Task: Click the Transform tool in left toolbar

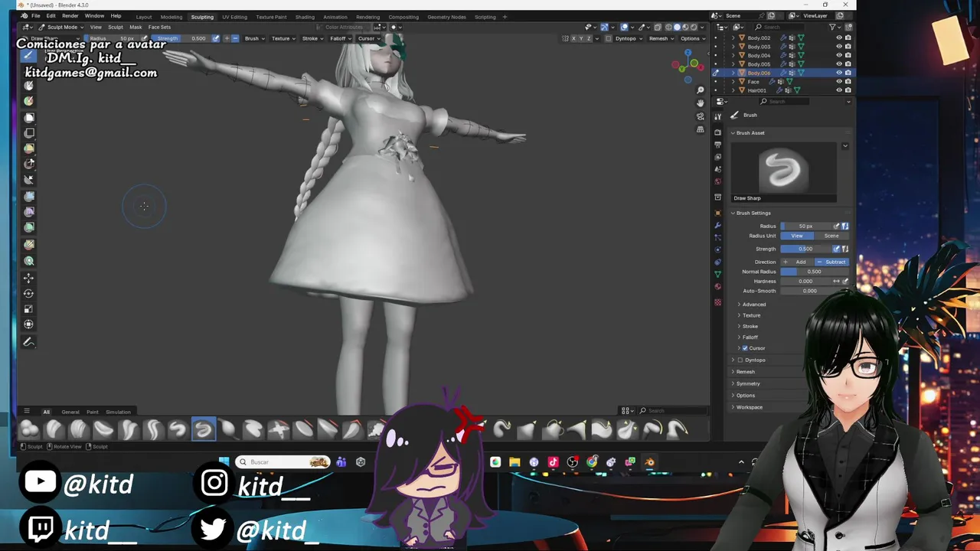Action: click(29, 324)
